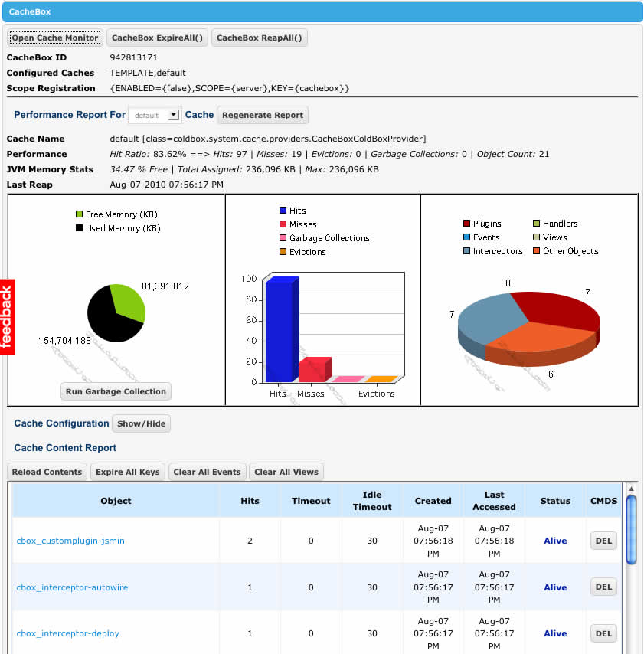
Task: Open the cbox_interceptor-autowire object link
Action: 72,587
